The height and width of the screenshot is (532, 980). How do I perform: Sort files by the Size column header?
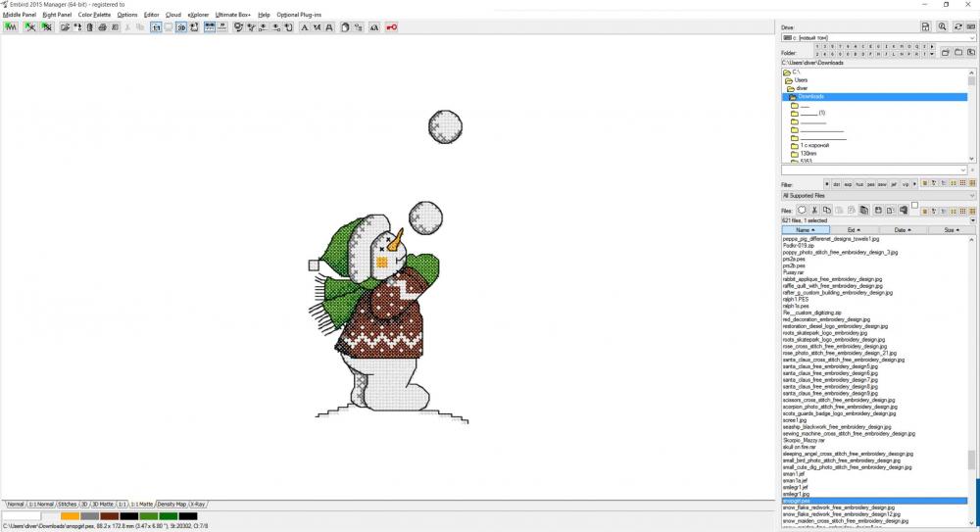click(x=951, y=230)
